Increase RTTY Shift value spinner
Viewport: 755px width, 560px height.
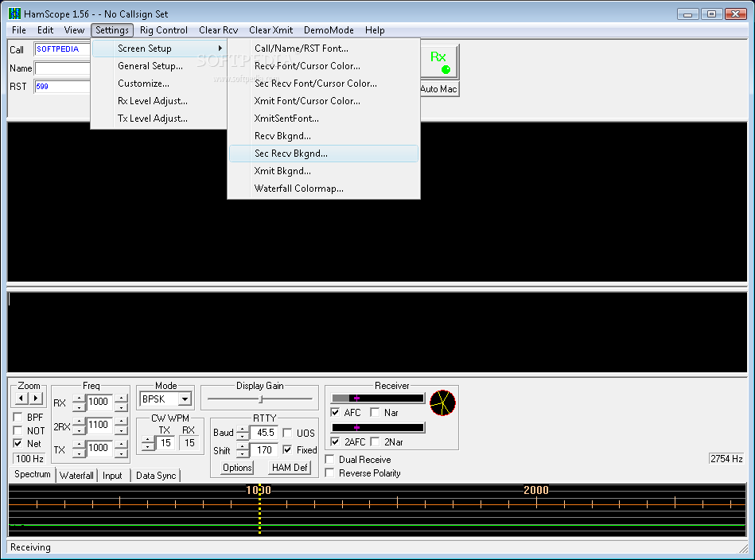tap(243, 446)
